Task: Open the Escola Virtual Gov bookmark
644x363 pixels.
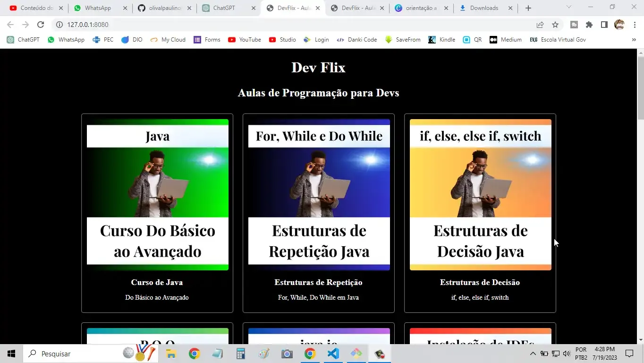Action: 558,40
